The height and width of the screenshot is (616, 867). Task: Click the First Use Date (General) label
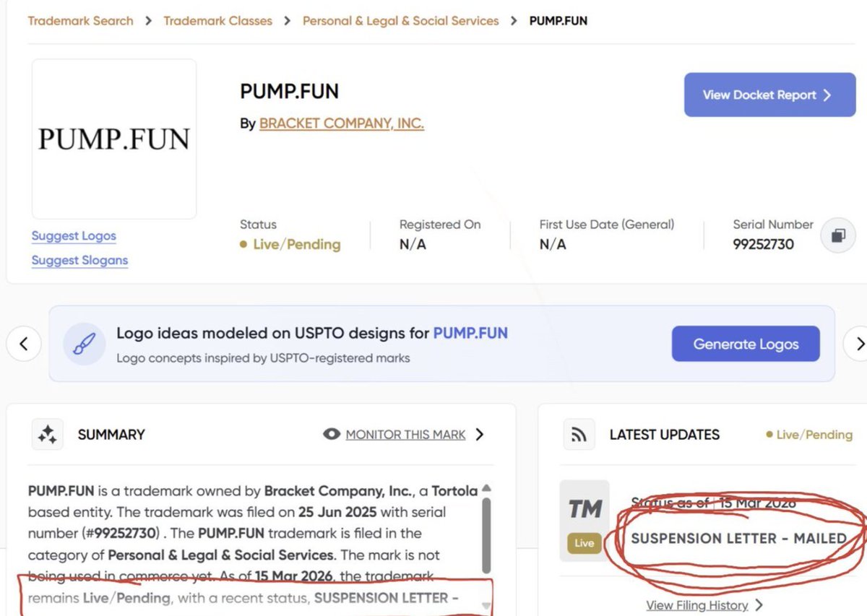tap(607, 225)
